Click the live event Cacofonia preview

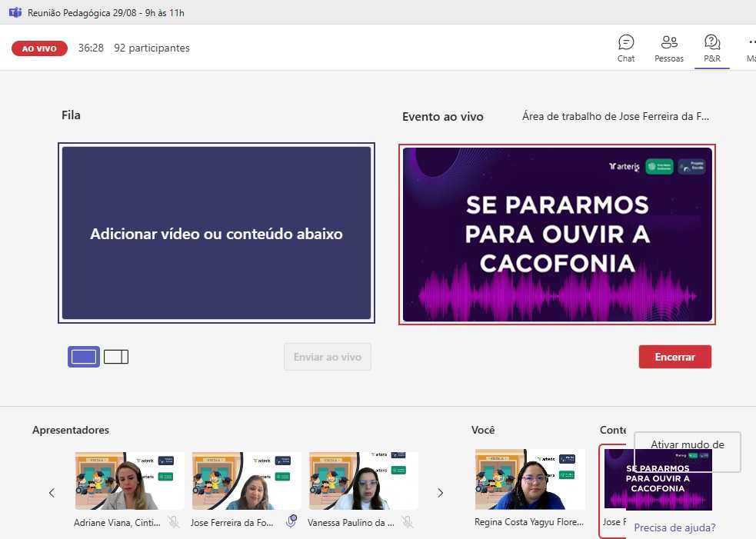point(557,234)
